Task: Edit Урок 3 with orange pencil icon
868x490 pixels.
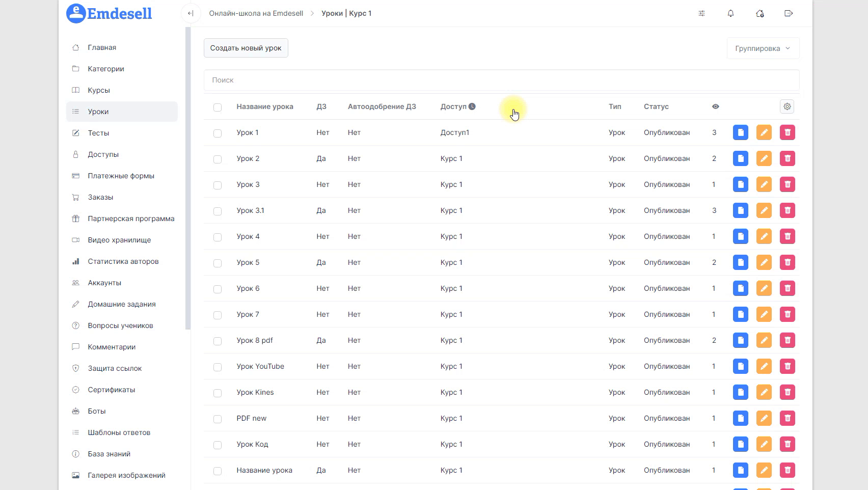Action: point(764,184)
